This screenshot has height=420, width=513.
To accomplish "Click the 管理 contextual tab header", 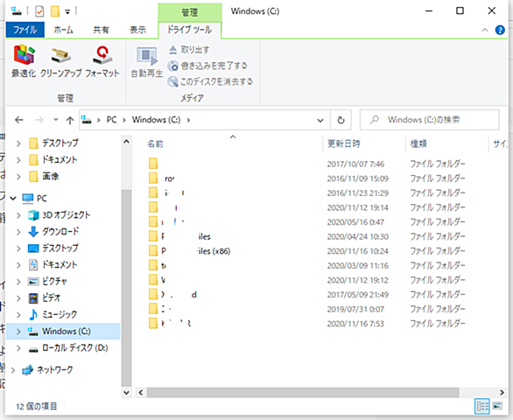I will [189, 12].
